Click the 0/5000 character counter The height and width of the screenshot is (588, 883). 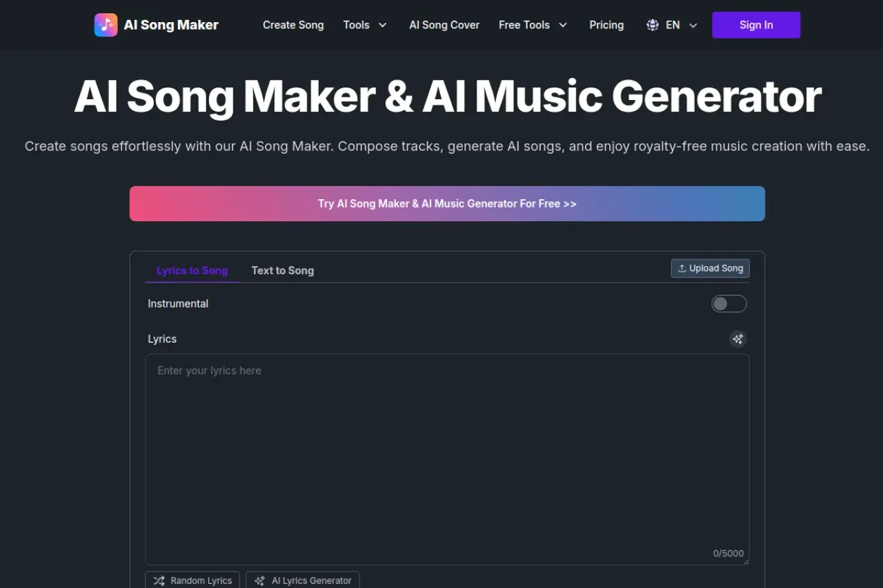pyautogui.click(x=728, y=553)
